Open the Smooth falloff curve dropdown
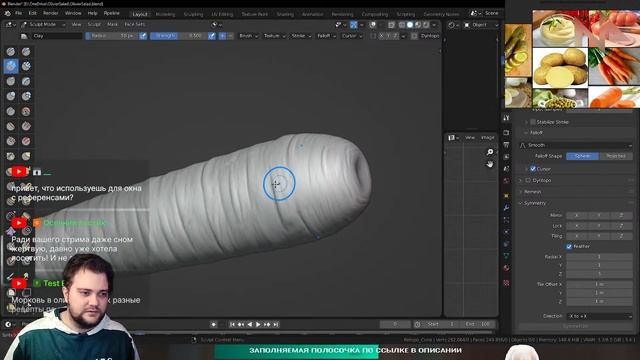The height and width of the screenshot is (360, 640). coord(576,145)
